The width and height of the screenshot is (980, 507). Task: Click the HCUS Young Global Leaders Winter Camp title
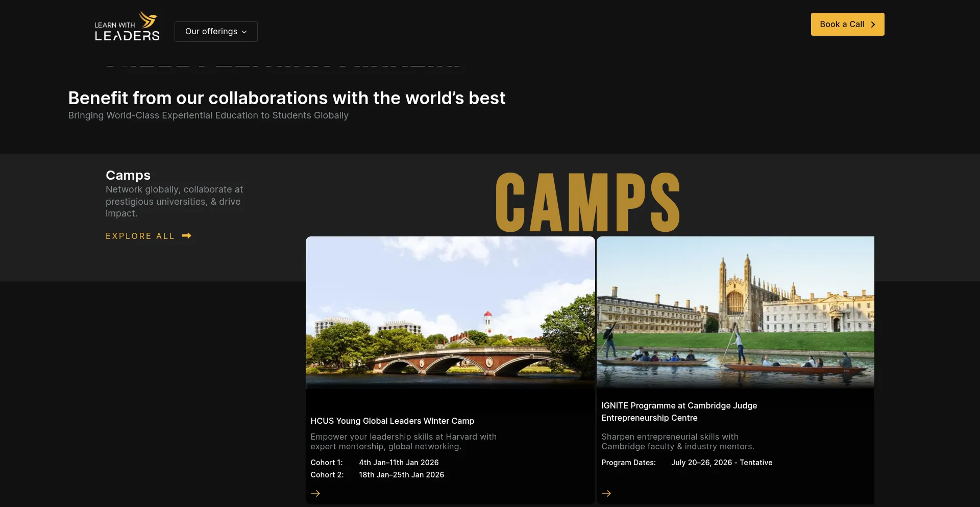tap(392, 421)
